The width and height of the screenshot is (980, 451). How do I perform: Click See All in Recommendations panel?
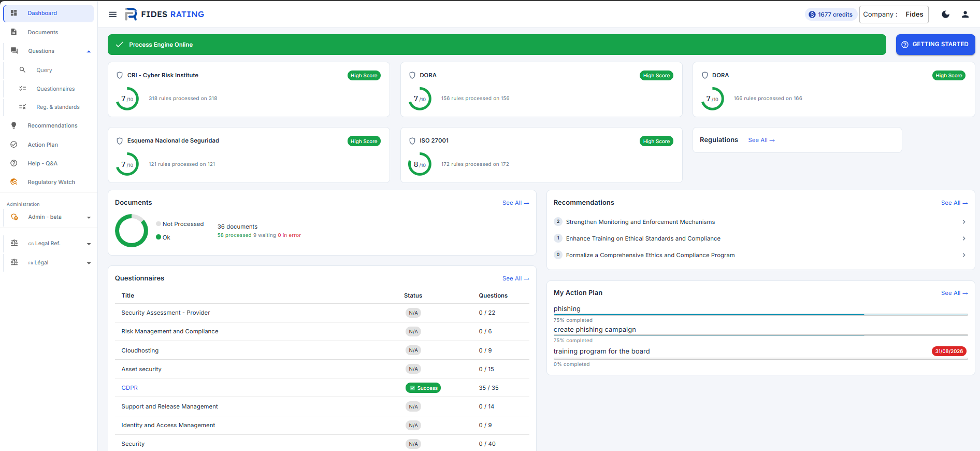coord(954,203)
